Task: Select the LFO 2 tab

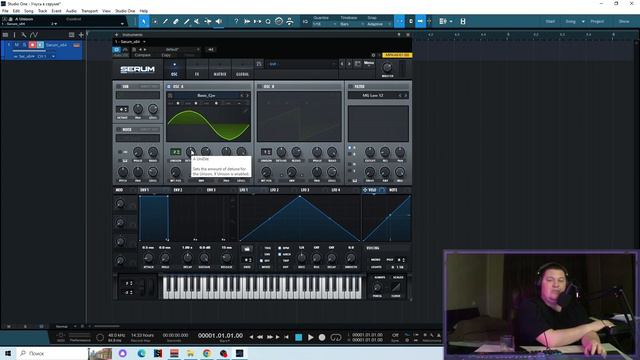Action: [274, 190]
